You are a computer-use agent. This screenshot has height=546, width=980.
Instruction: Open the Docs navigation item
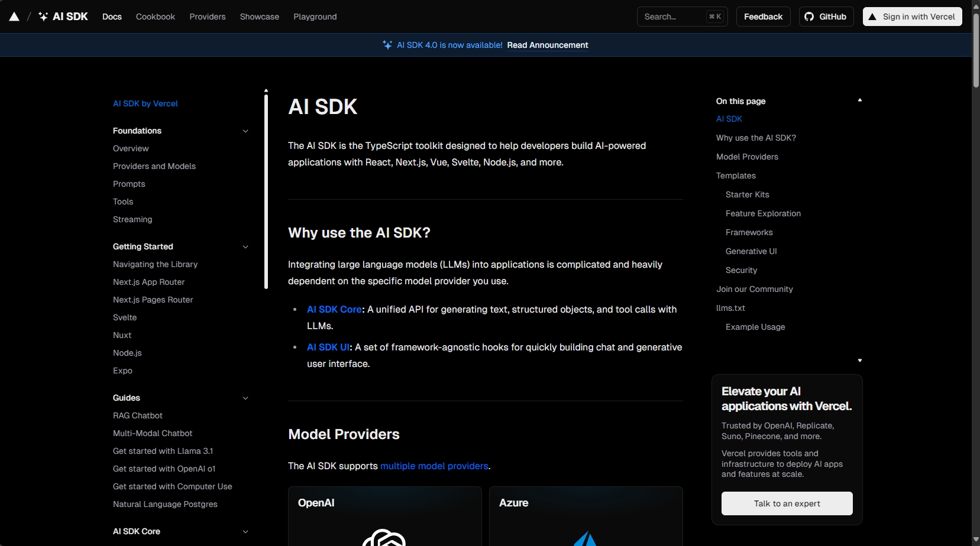pyautogui.click(x=111, y=17)
